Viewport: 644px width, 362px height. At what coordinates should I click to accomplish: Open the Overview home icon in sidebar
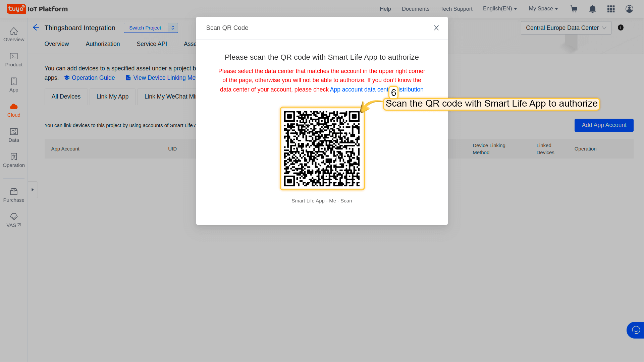click(x=14, y=35)
